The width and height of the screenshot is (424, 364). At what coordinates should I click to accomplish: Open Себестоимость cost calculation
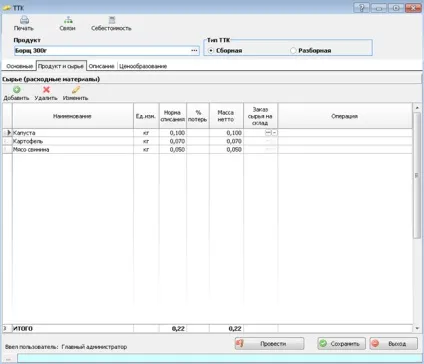(x=111, y=24)
